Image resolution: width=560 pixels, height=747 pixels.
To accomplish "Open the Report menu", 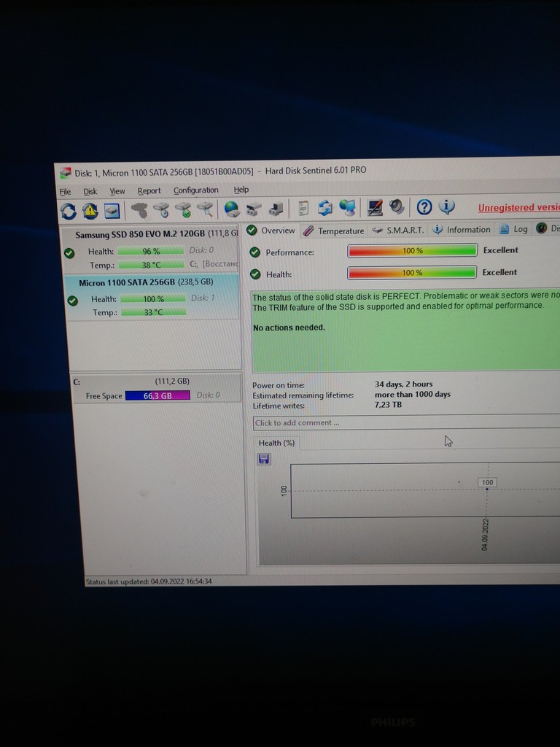I will click(x=149, y=190).
